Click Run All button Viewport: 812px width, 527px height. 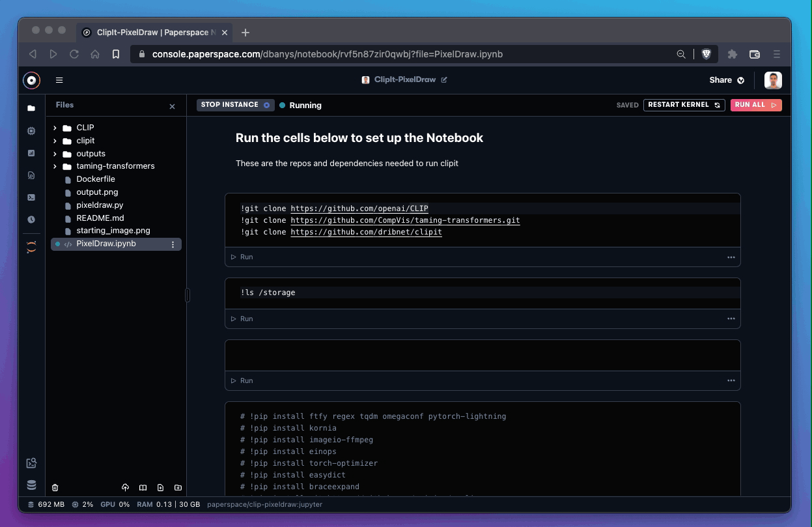point(756,105)
